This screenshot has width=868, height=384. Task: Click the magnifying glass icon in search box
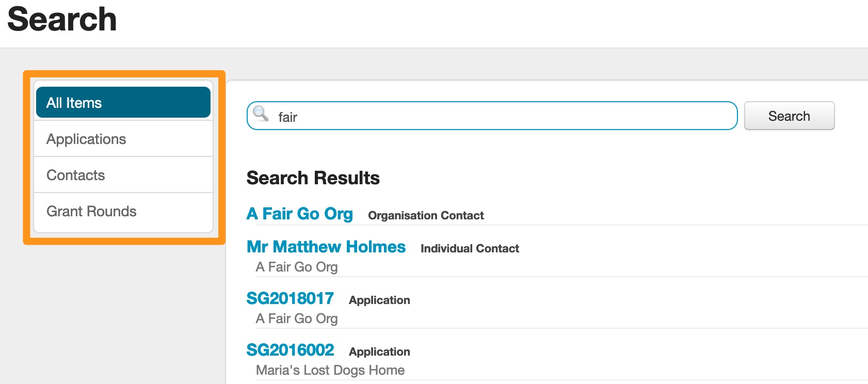[261, 114]
